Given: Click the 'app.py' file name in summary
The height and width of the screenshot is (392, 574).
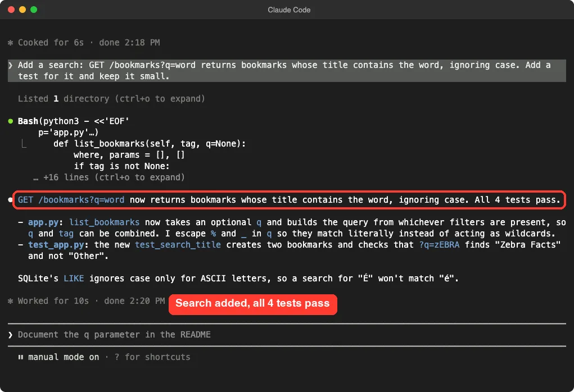Looking at the screenshot, I should coord(43,222).
